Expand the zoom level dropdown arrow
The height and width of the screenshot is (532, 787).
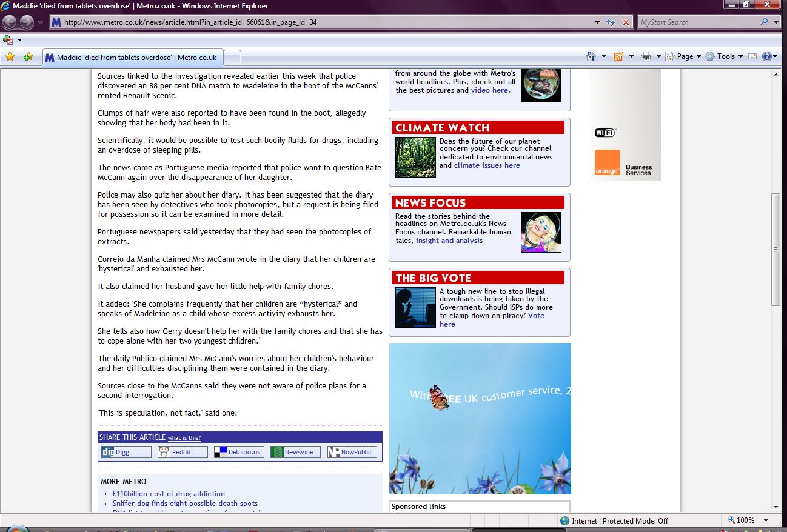pyautogui.click(x=766, y=520)
